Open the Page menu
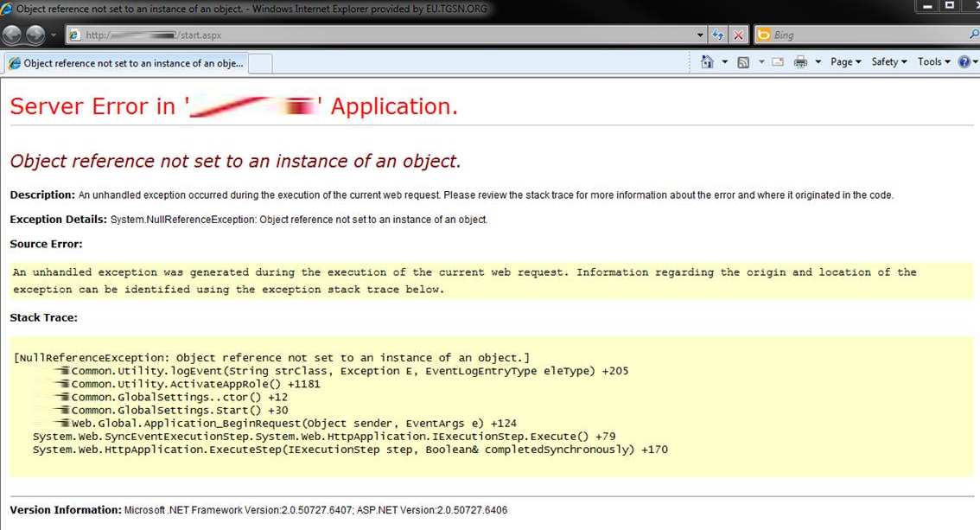 (845, 62)
